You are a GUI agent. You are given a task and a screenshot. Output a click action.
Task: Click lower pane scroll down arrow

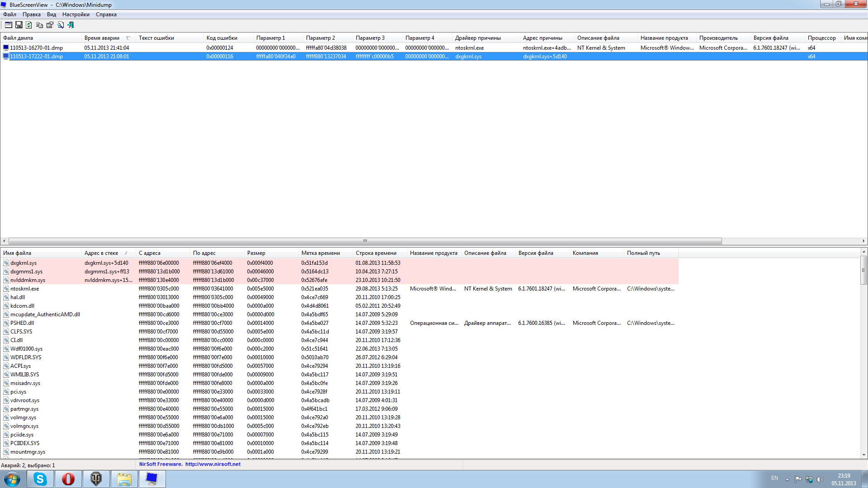863,455
